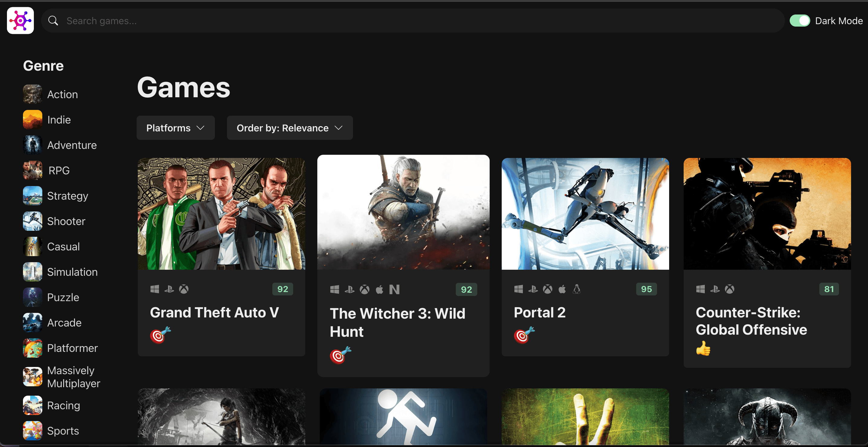Image resolution: width=868 pixels, height=447 pixels.
Task: Select the Racing genre label
Action: pos(63,405)
